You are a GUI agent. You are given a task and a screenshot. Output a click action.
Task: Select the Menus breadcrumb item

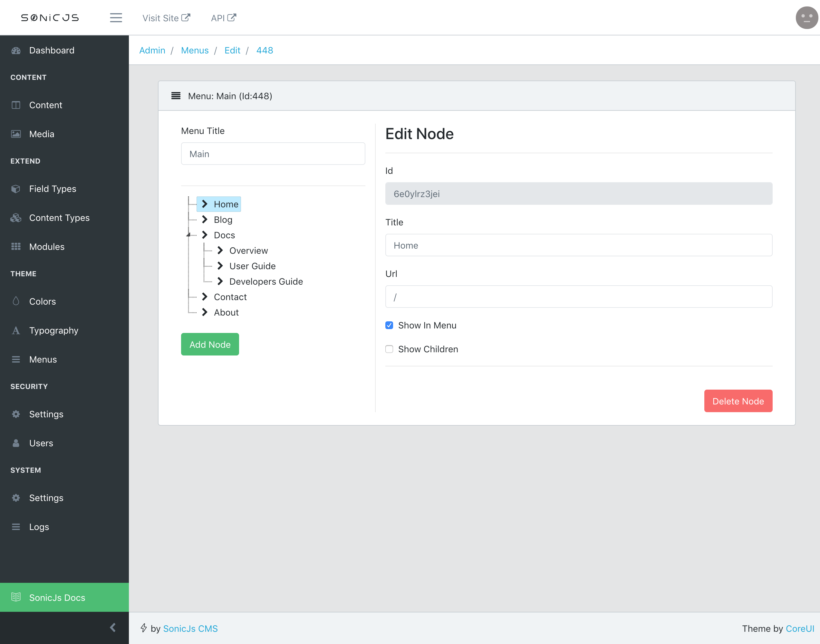(195, 50)
